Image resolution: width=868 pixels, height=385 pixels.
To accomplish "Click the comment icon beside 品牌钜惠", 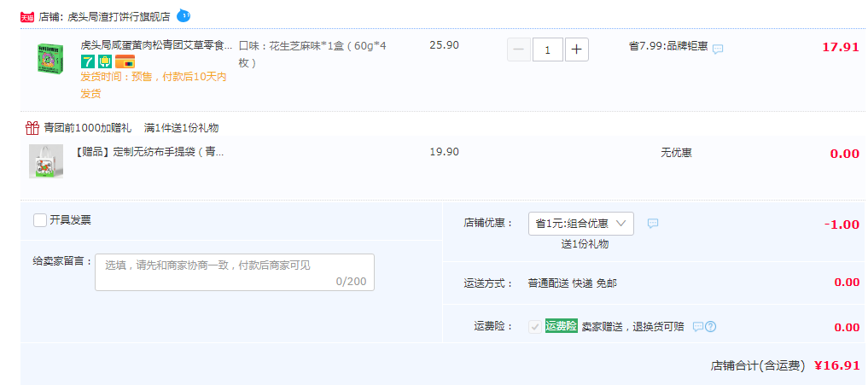I will [718, 49].
